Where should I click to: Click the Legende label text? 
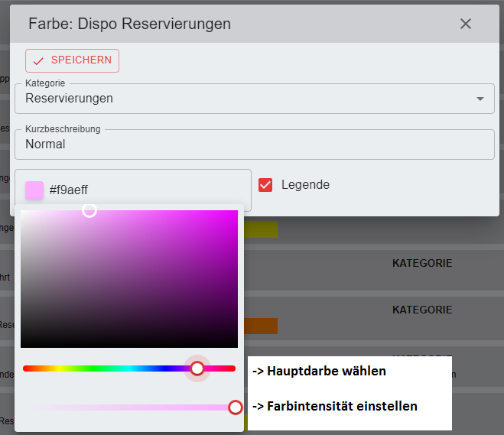point(305,185)
